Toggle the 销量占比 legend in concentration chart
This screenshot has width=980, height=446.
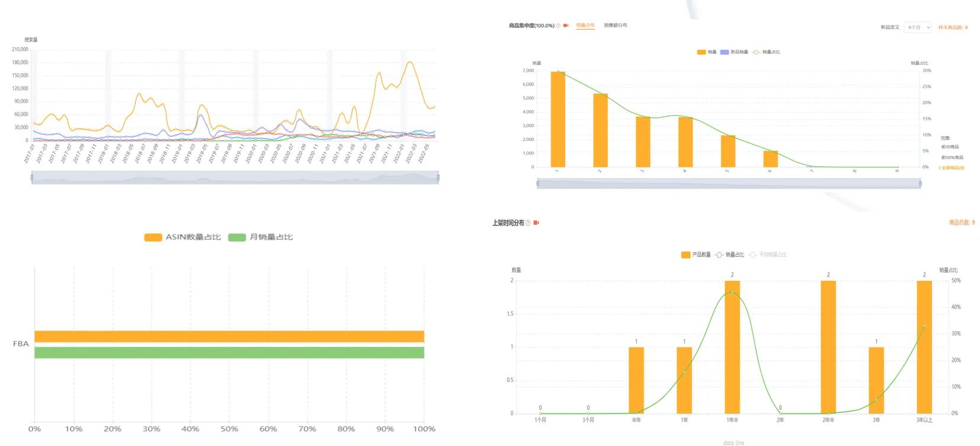pos(766,52)
